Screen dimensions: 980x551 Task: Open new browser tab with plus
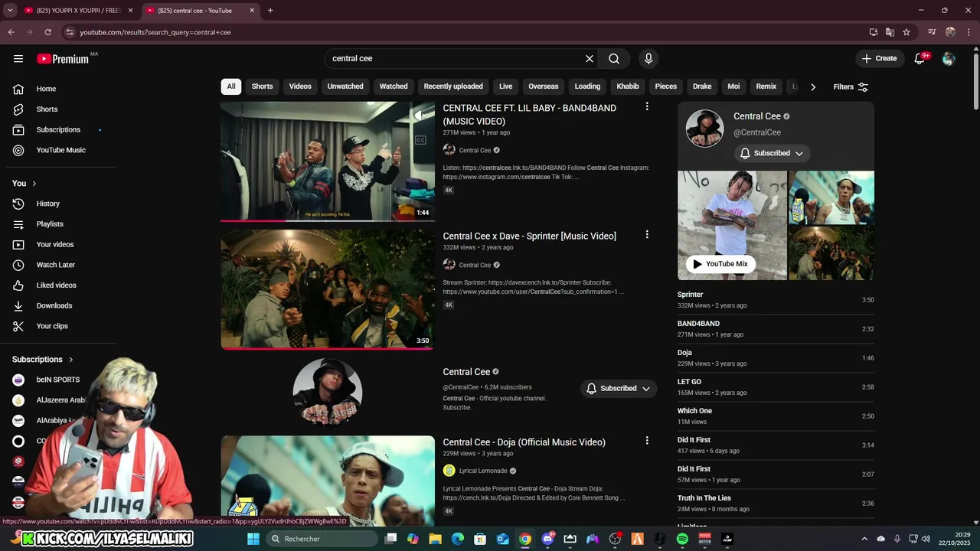click(270, 11)
